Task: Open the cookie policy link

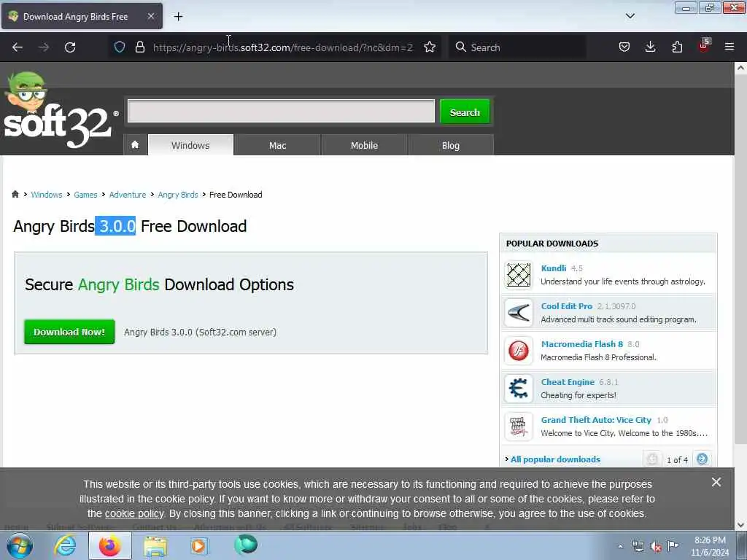Action: pos(134,513)
